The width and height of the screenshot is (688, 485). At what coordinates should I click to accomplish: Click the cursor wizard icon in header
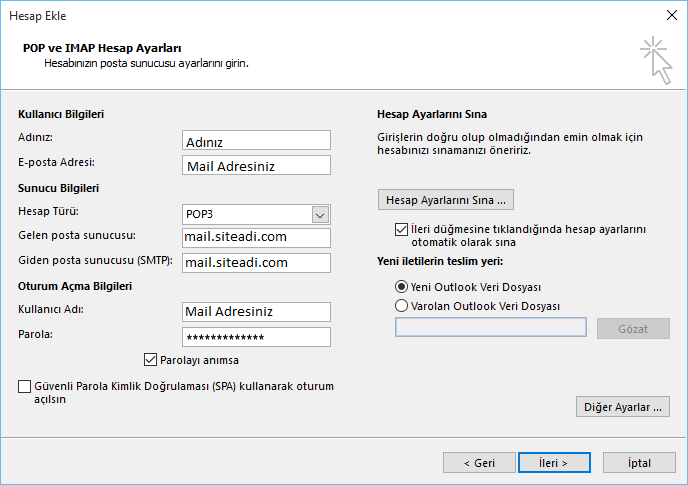(x=656, y=60)
